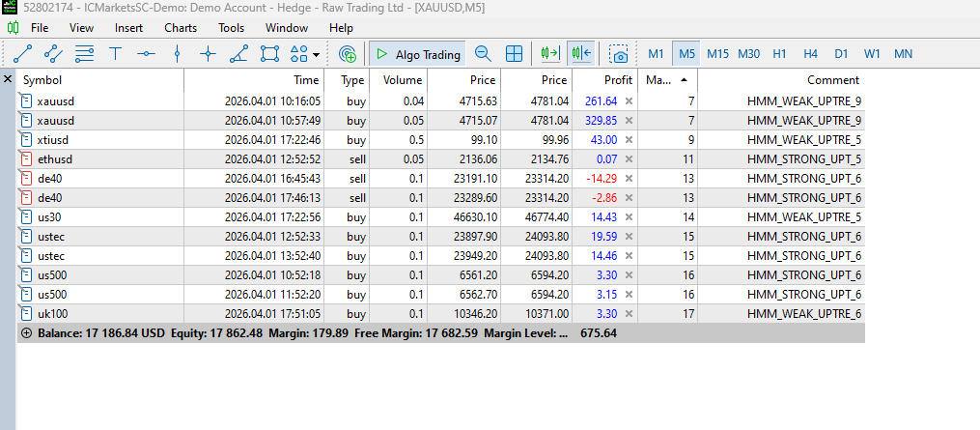Open the File menu
Viewport: 980px width, 430px height.
tap(40, 28)
